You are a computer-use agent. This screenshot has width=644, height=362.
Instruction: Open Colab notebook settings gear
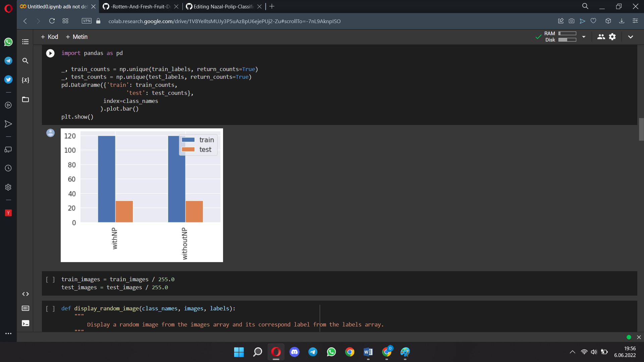tap(613, 37)
